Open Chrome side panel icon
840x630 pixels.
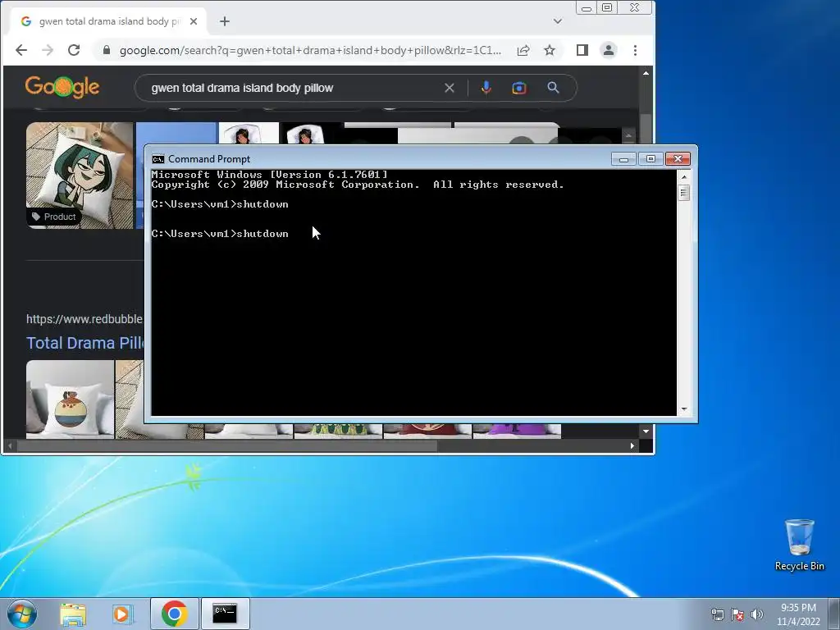(x=582, y=50)
